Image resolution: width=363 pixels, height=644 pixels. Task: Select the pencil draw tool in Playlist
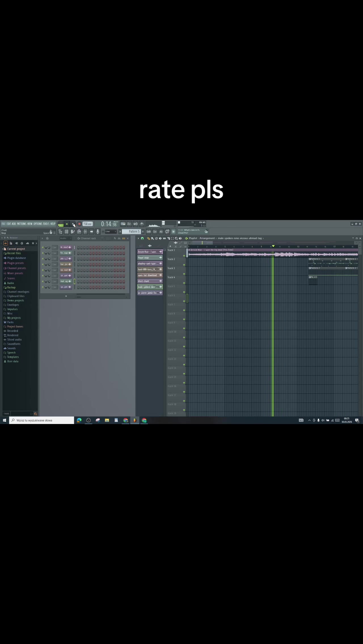pos(148,238)
